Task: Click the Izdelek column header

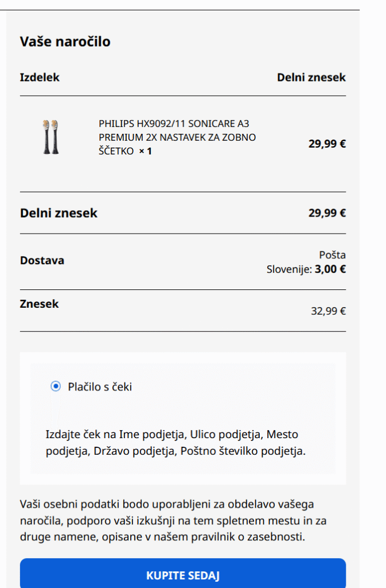Action: tap(40, 77)
